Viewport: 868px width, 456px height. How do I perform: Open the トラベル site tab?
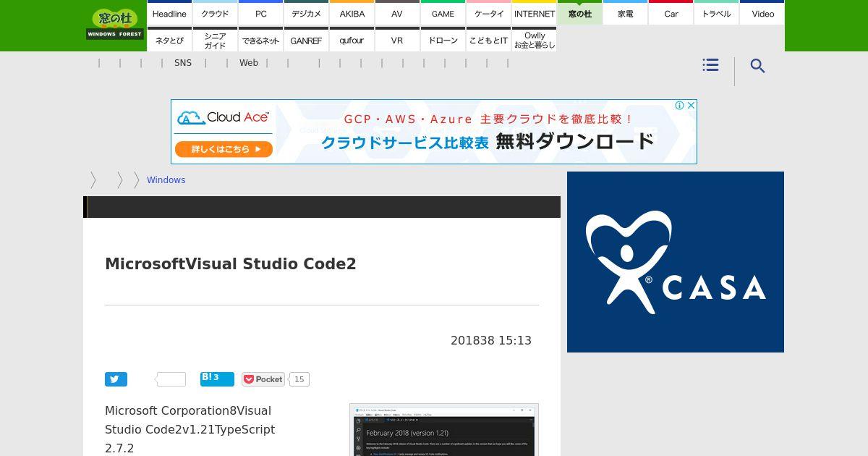click(x=716, y=13)
